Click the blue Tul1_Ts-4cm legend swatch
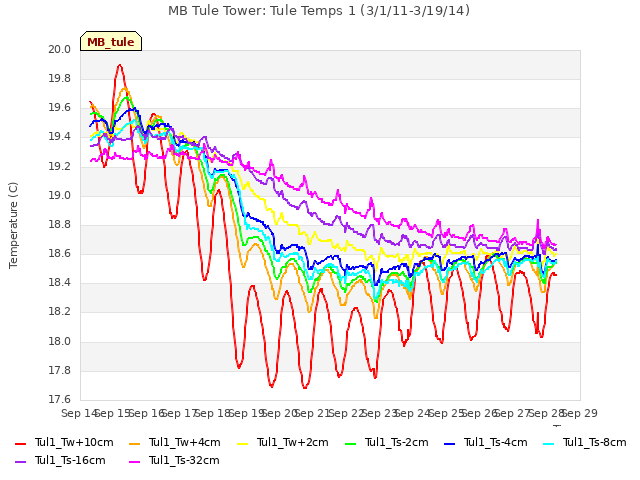640x480 pixels. tap(449, 444)
